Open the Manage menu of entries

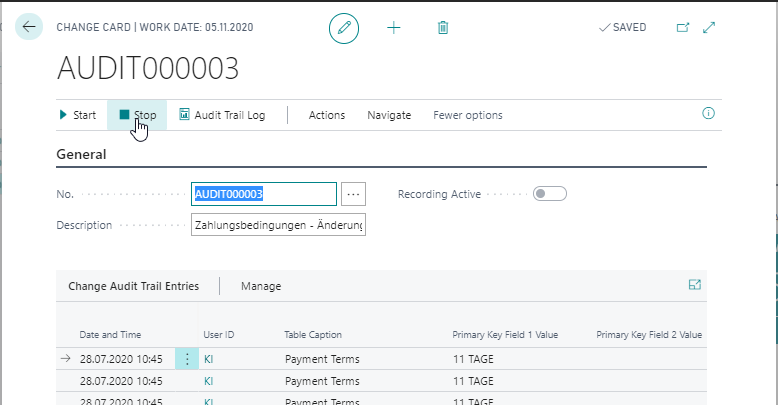tap(261, 286)
